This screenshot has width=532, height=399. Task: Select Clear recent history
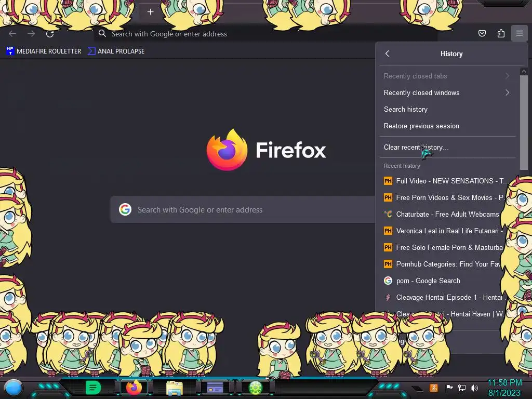click(x=447, y=147)
